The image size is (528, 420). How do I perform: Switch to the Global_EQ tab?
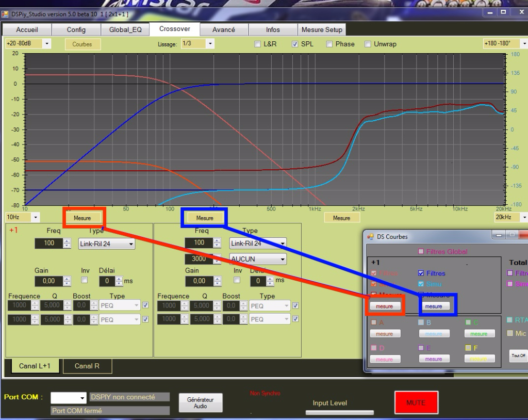[x=125, y=30]
